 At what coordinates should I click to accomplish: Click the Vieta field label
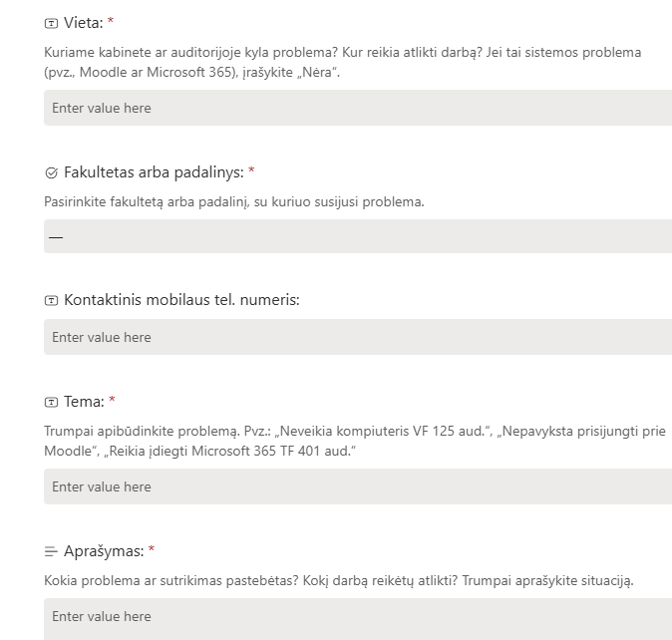pos(84,23)
